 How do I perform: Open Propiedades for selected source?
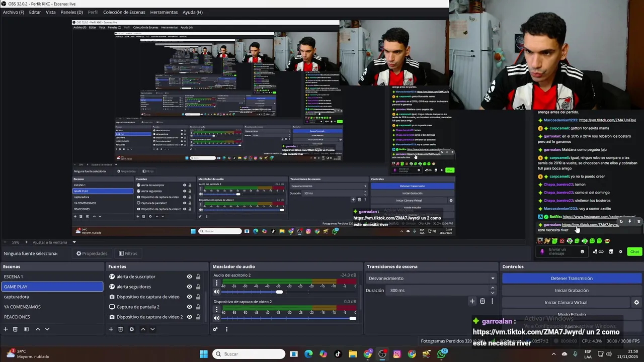[92, 253]
